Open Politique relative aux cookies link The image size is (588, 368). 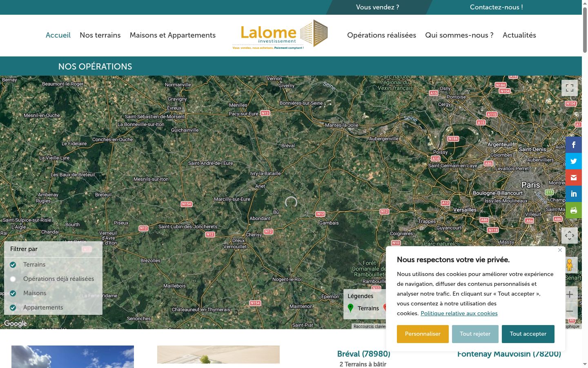click(459, 313)
